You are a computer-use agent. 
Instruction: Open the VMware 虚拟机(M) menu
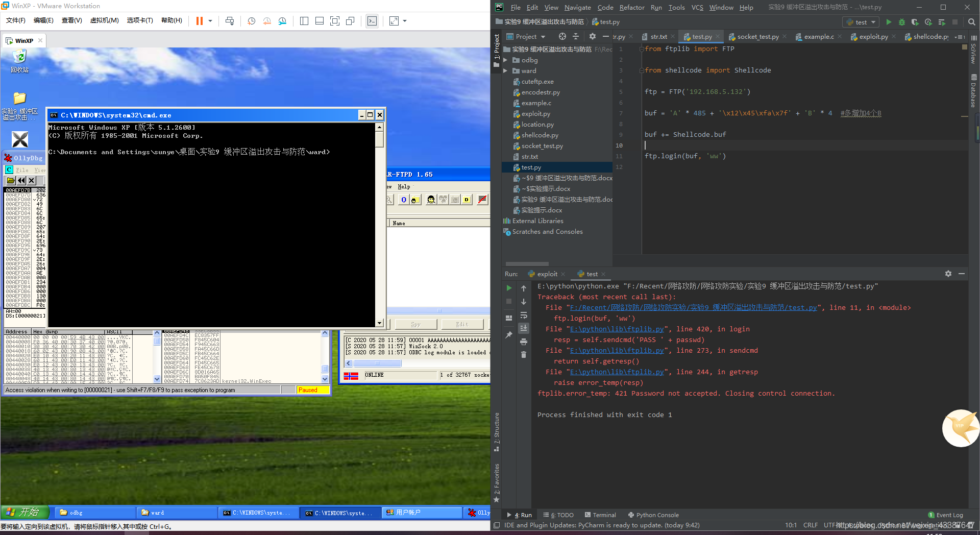click(104, 20)
